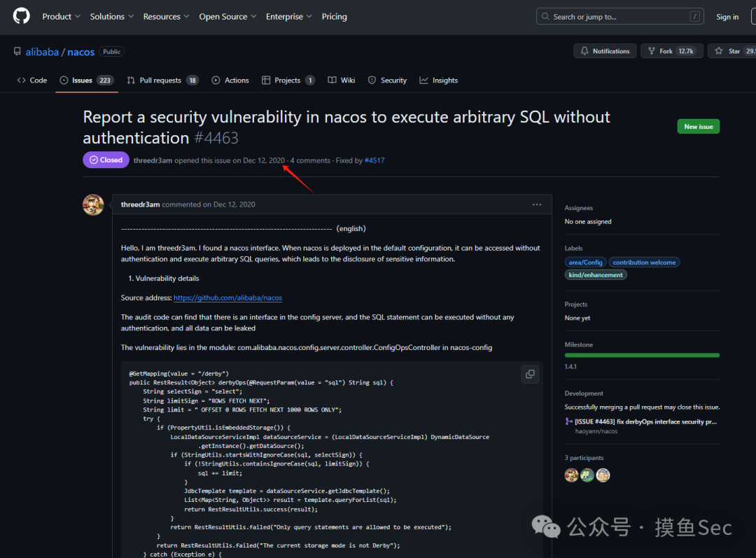
Task: Click the New issue button
Action: coord(698,126)
